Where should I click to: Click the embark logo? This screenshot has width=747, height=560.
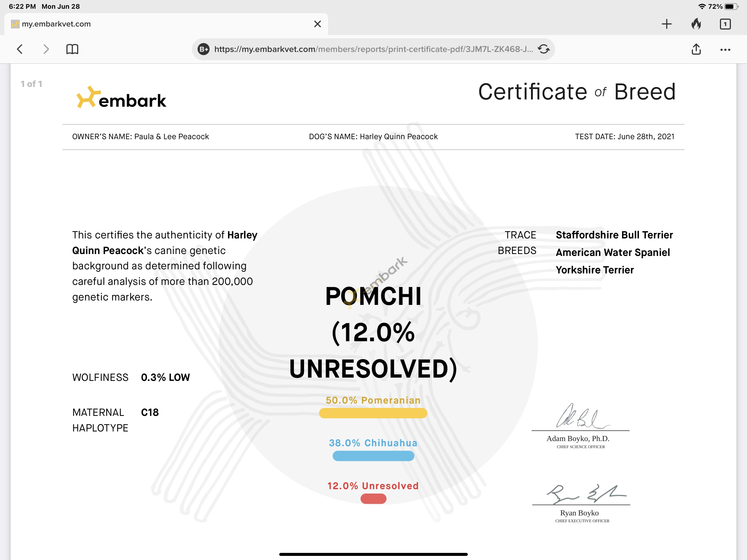pos(121,97)
